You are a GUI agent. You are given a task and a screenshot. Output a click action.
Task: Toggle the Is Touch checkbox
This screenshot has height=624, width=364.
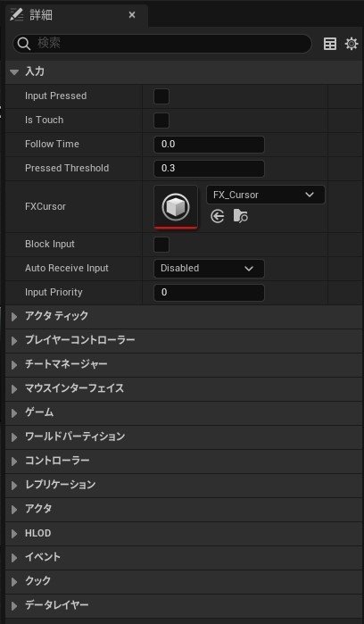pos(161,121)
